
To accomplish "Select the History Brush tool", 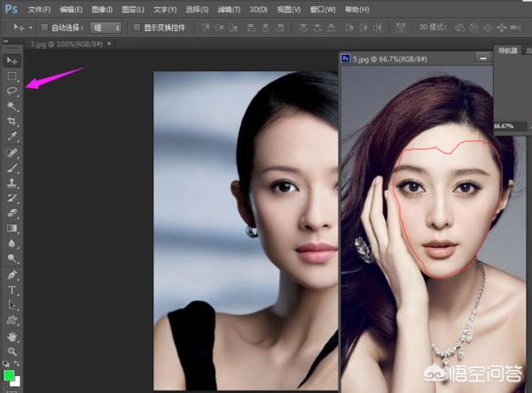I will 12,198.
